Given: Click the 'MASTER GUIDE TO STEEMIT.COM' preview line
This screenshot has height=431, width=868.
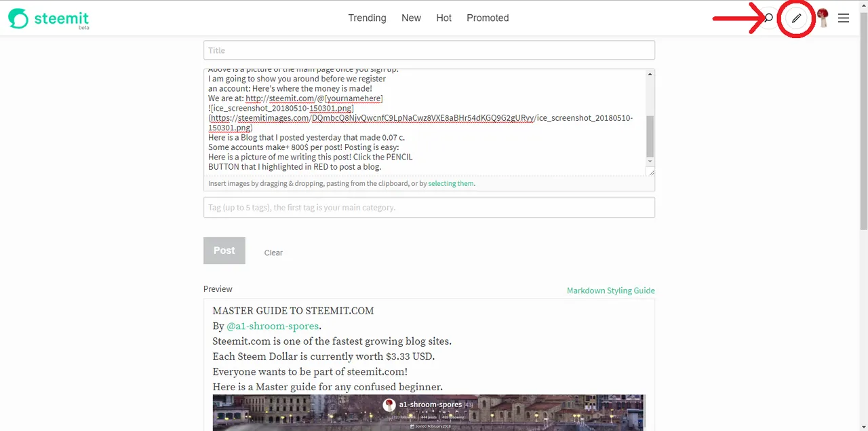Looking at the screenshot, I should click(x=293, y=311).
